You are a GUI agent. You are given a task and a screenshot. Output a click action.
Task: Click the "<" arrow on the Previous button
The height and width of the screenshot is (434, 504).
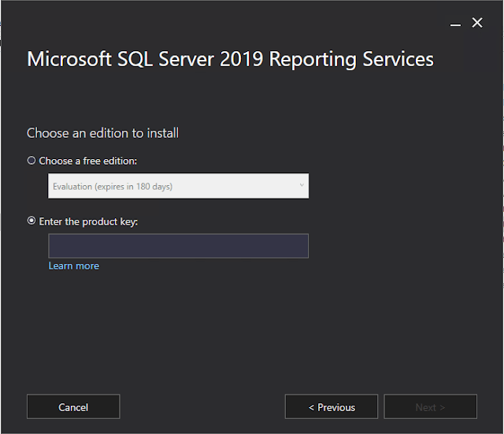(312, 407)
